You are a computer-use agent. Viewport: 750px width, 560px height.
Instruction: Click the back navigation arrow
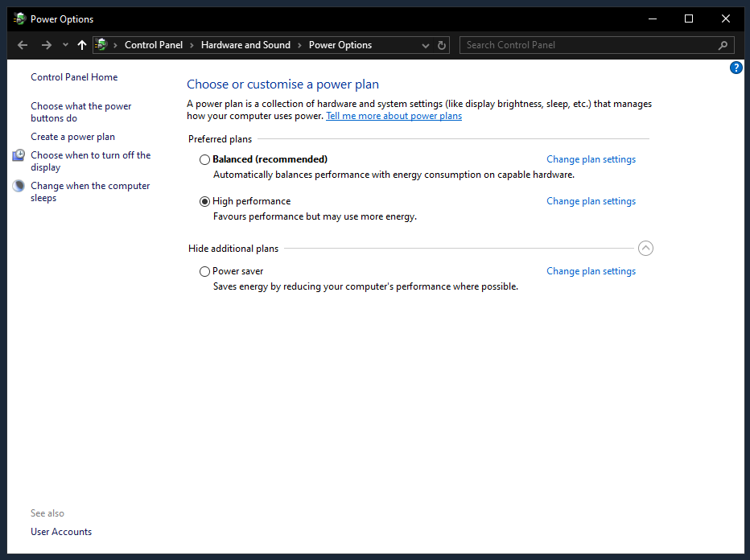point(23,45)
